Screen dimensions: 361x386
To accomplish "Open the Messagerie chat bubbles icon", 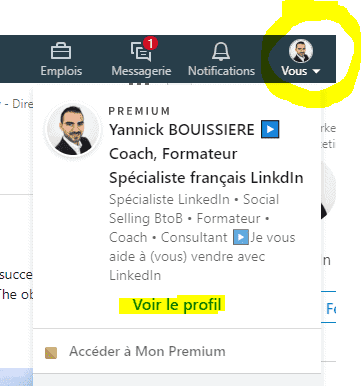I will coord(141,52).
